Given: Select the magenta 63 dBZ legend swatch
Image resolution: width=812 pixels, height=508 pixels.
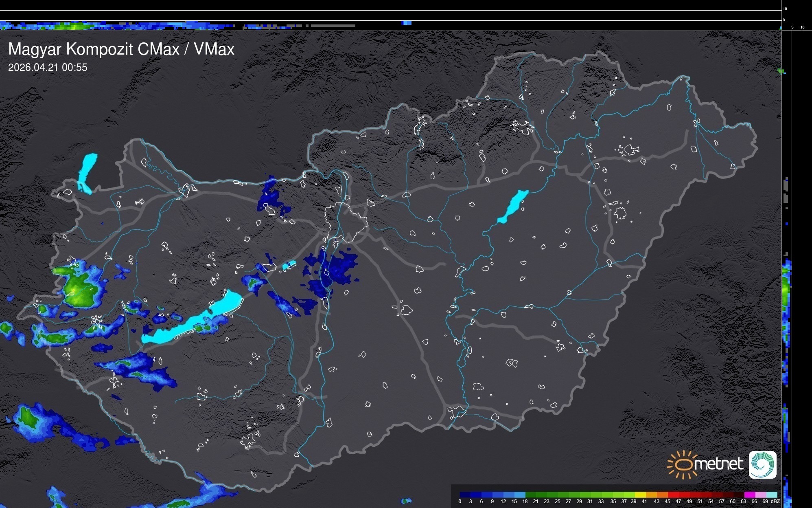Looking at the screenshot, I should point(749,495).
